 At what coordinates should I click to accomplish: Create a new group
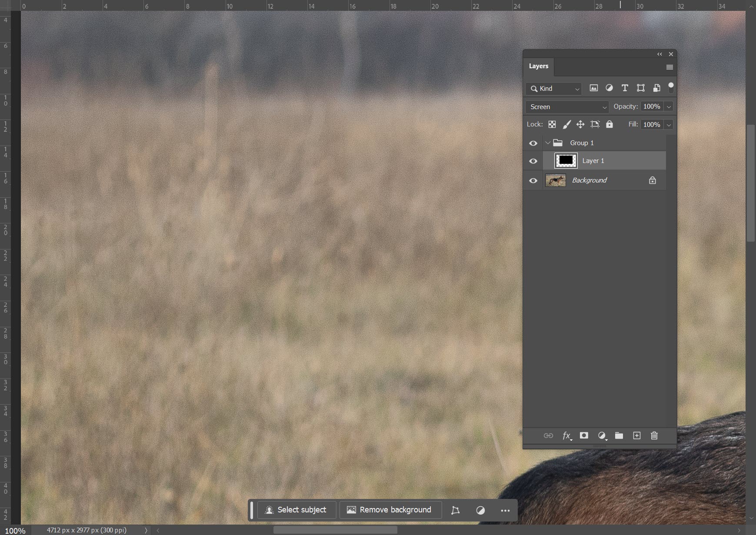pyautogui.click(x=619, y=436)
